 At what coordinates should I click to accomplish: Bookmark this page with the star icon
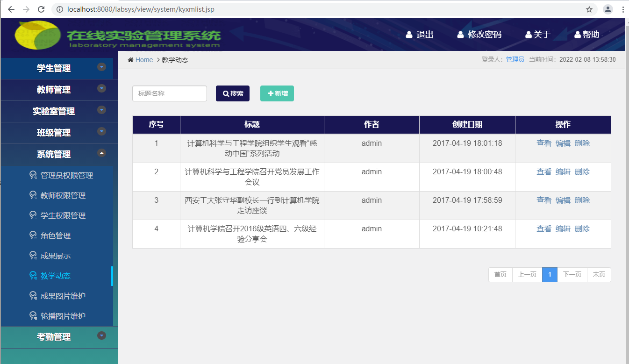[589, 9]
